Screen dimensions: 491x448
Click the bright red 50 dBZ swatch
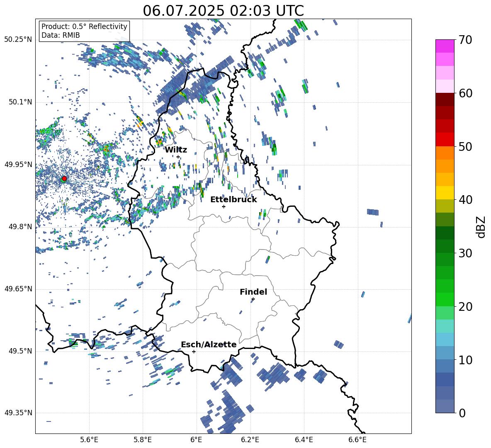click(x=445, y=140)
